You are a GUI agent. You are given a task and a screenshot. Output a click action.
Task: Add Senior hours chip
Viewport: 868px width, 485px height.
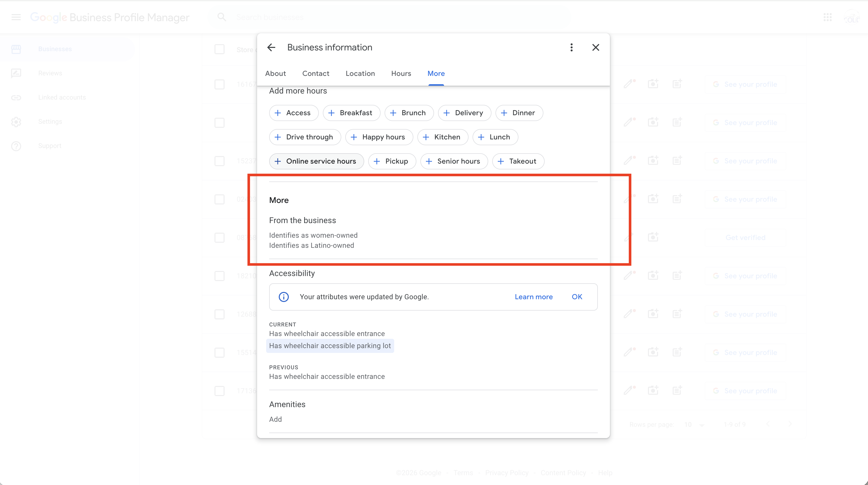(454, 161)
